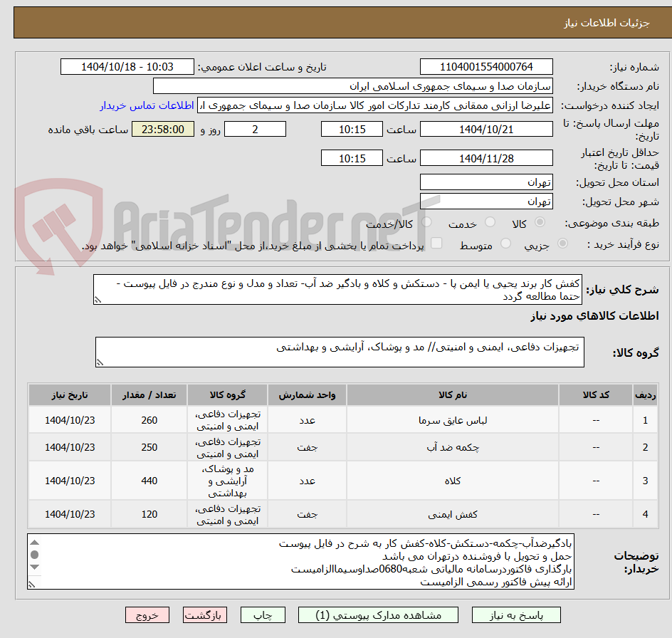Click the گروه کالا text area
This screenshot has width=672, height=638.
[x=340, y=352]
